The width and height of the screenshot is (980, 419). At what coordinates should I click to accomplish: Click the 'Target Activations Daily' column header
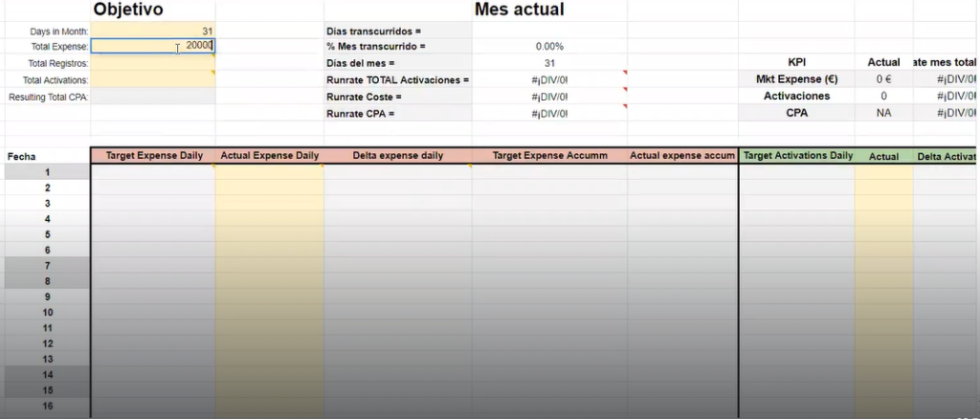(798, 156)
